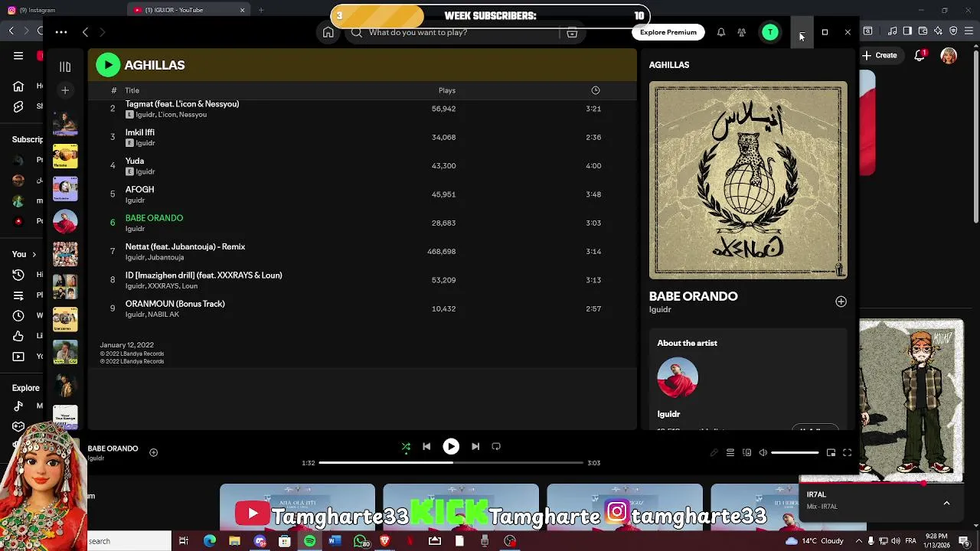Go back with Spotify back arrow
The height and width of the screenshot is (551, 980).
(85, 32)
